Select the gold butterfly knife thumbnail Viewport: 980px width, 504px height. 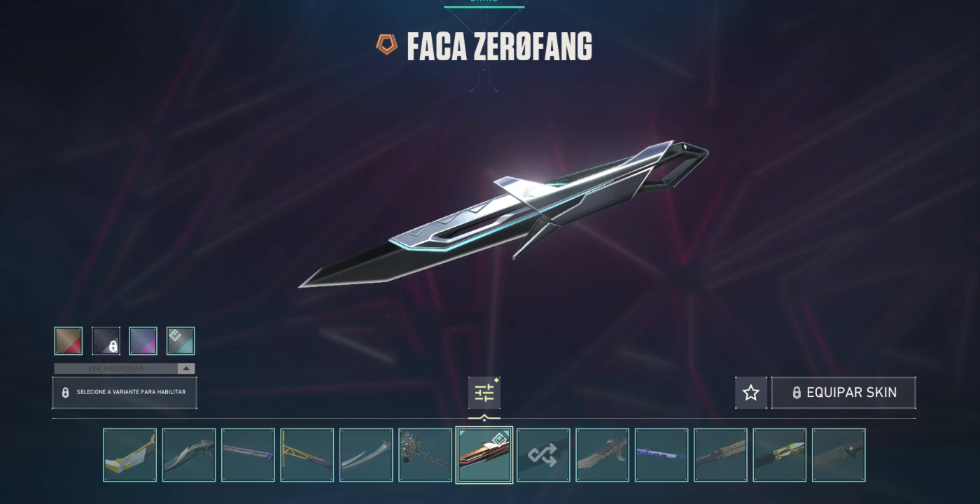tap(780, 455)
